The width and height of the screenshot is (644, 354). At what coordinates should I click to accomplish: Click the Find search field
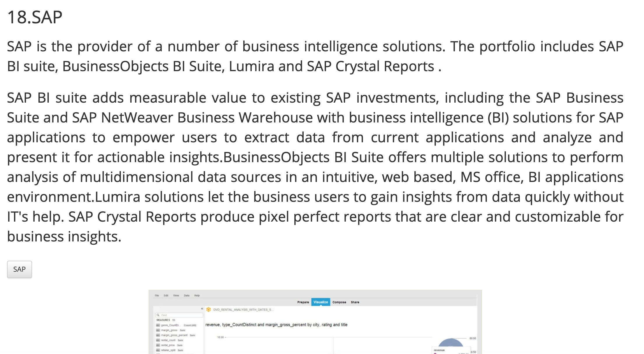coord(179,315)
